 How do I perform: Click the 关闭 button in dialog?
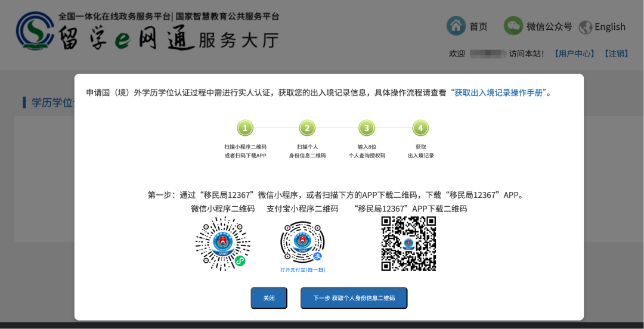pos(269,298)
